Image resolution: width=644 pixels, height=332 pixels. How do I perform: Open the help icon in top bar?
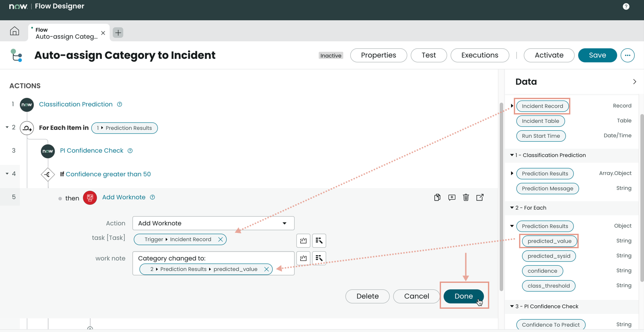click(x=626, y=7)
